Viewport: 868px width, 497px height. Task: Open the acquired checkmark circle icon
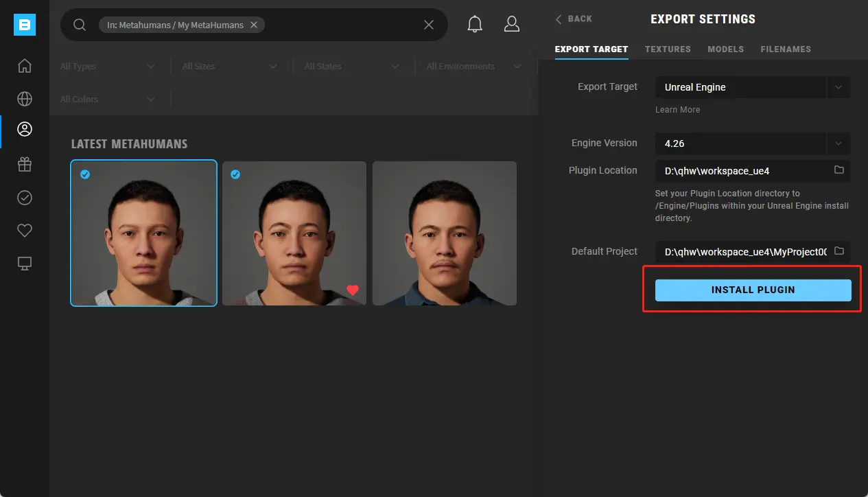click(x=25, y=198)
